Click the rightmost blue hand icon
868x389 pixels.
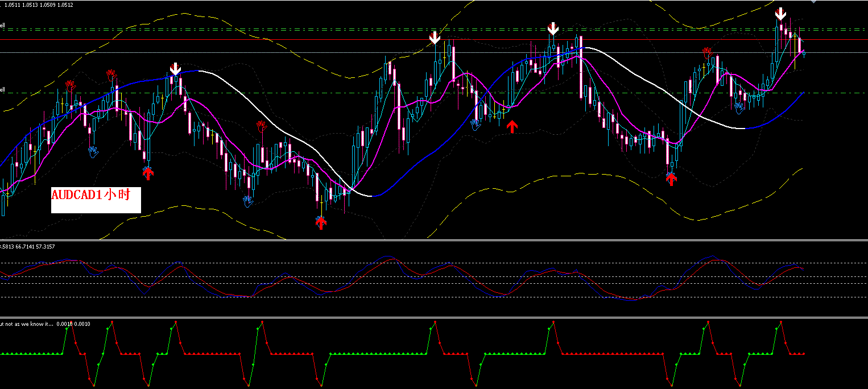coord(739,107)
